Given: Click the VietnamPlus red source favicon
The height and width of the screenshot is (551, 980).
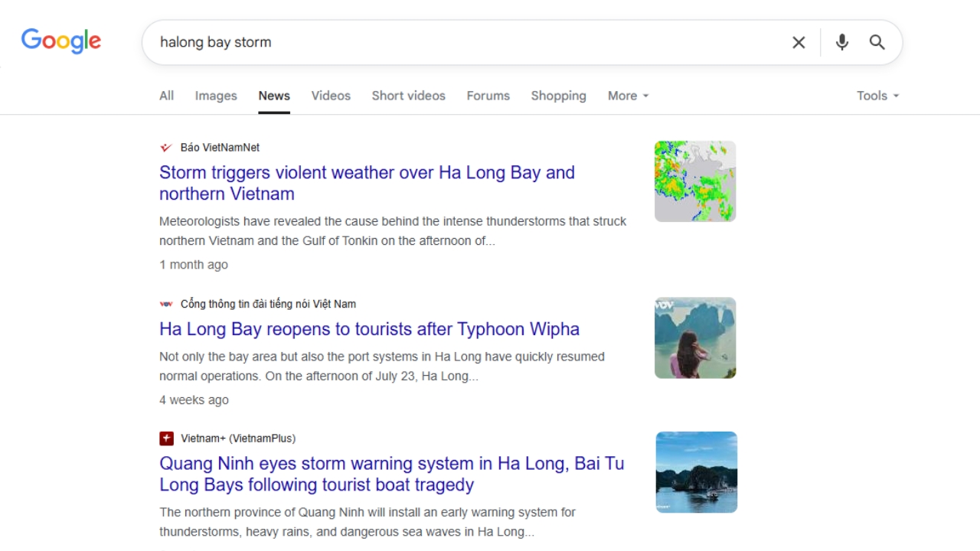Looking at the screenshot, I should coord(166,439).
